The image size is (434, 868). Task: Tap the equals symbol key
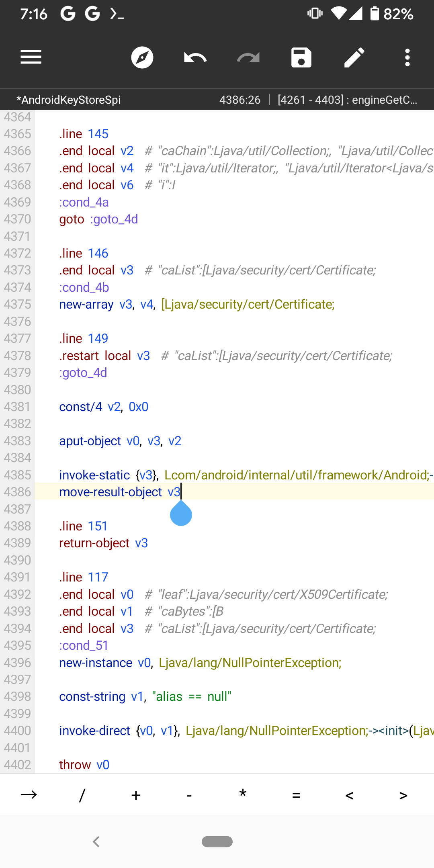click(296, 795)
